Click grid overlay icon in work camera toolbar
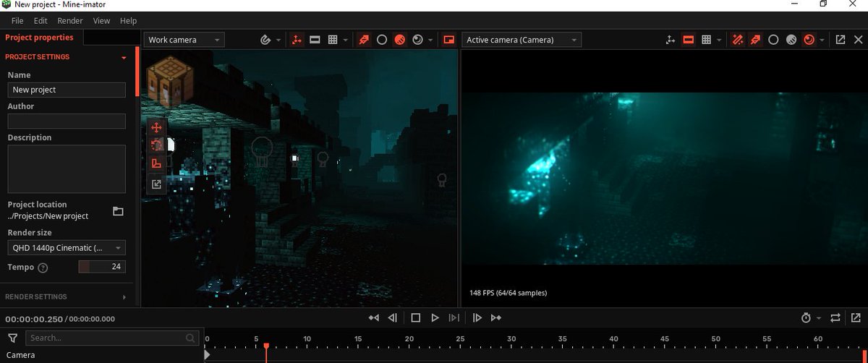The image size is (868, 363). (x=333, y=40)
